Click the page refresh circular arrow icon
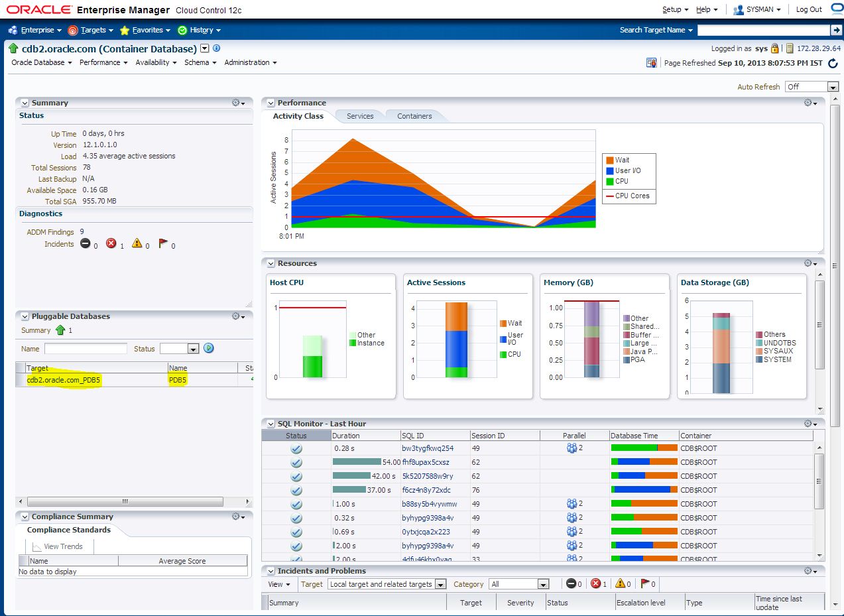This screenshot has width=844, height=616. [833, 63]
